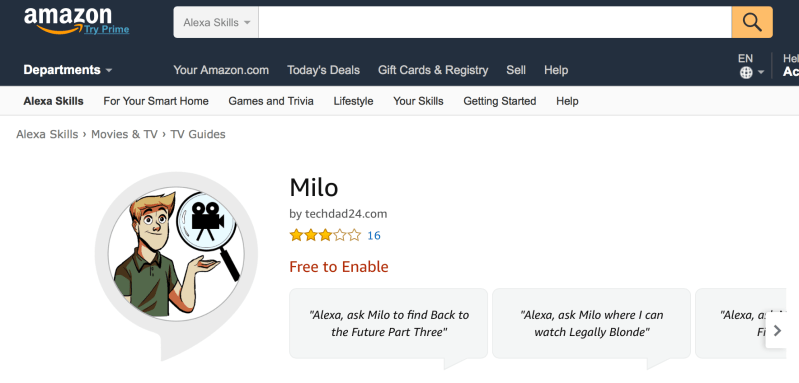Select the For Your Smart Home tab
The height and width of the screenshot is (383, 799).
[x=155, y=101]
